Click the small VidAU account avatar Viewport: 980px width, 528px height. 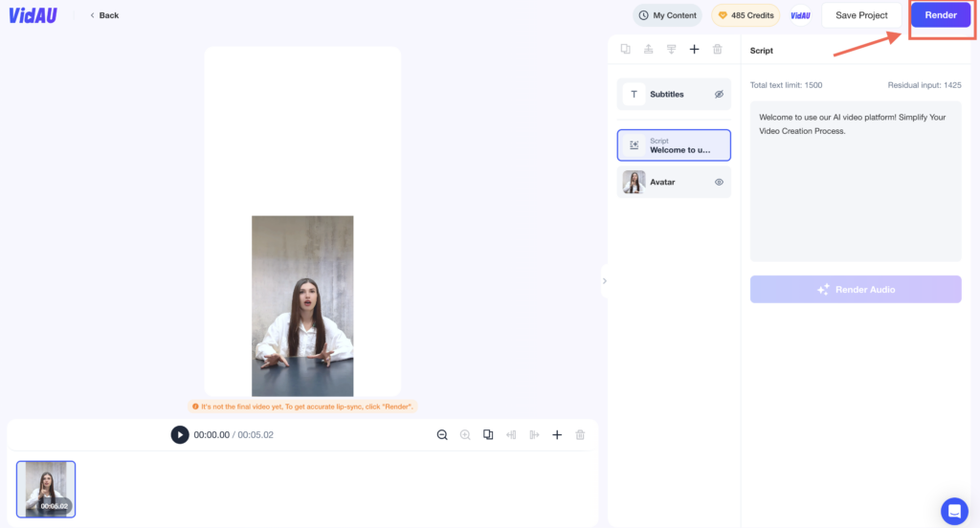point(800,15)
